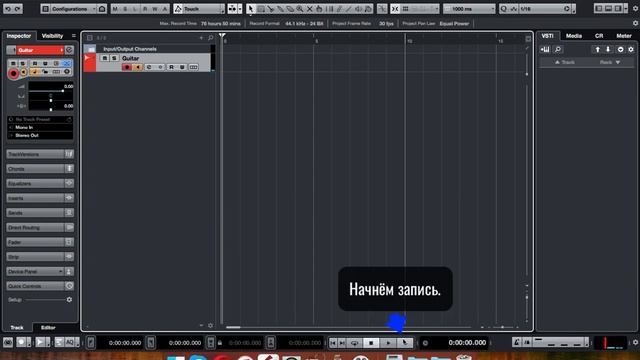Toggle Cycle loop button in the transport

(354, 343)
